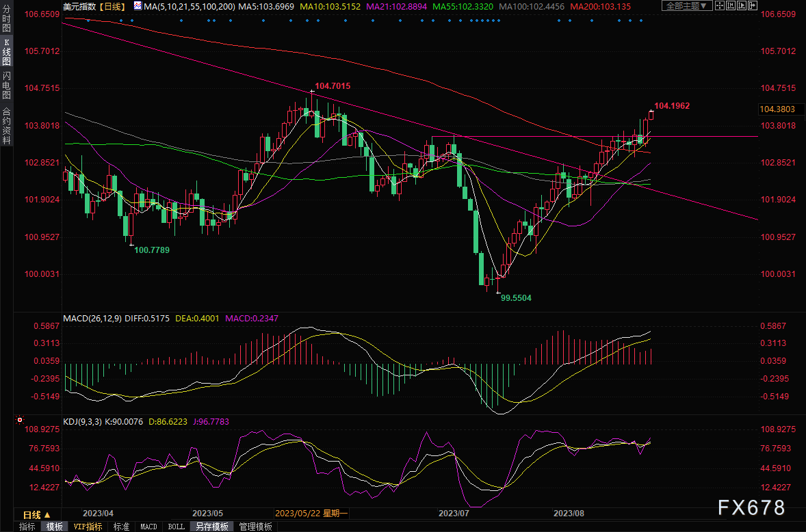
Task: Click the axis-range icon beside the crosshair
Action: coord(731,5)
